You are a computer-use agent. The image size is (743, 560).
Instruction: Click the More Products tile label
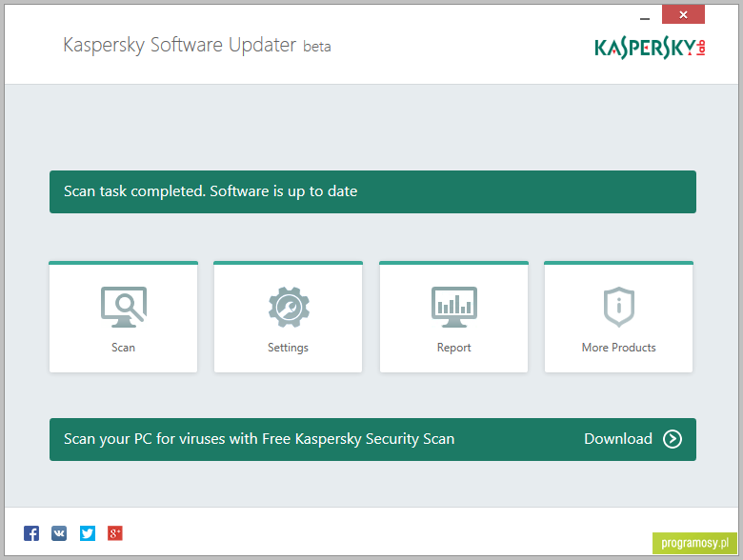click(x=619, y=348)
